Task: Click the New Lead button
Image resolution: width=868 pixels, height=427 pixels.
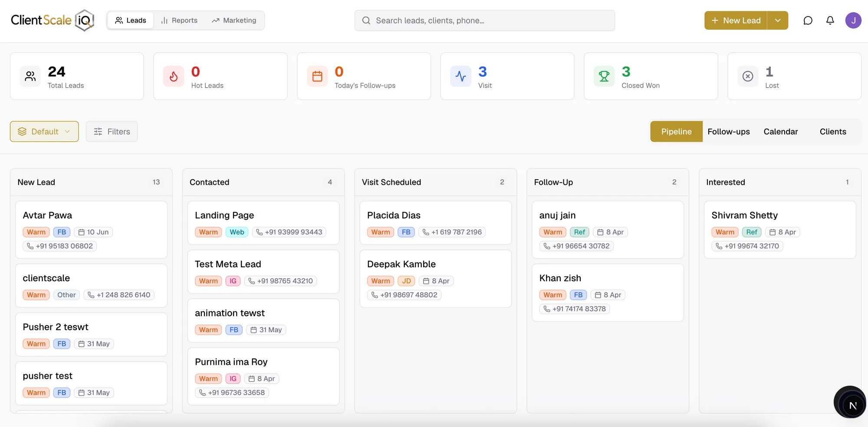Action: 736,20
